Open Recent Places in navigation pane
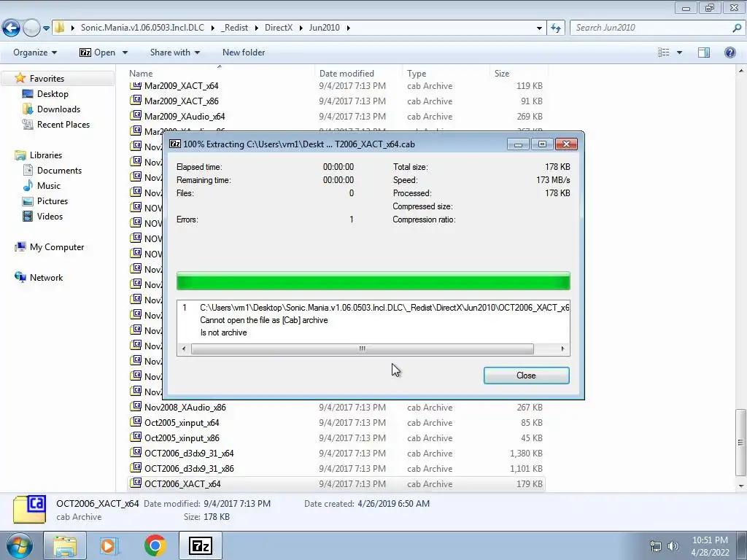 click(63, 124)
